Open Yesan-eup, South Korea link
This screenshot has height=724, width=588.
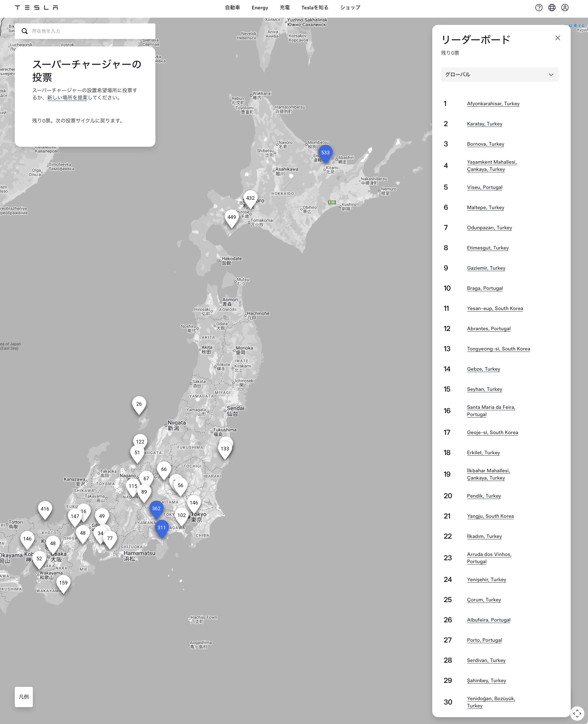[495, 308]
